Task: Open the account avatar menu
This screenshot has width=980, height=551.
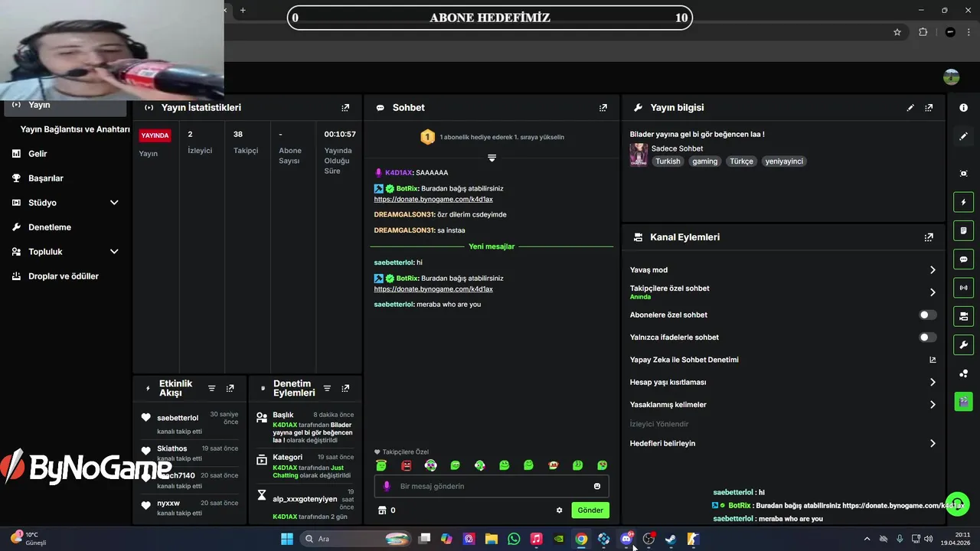Action: pos(952,77)
